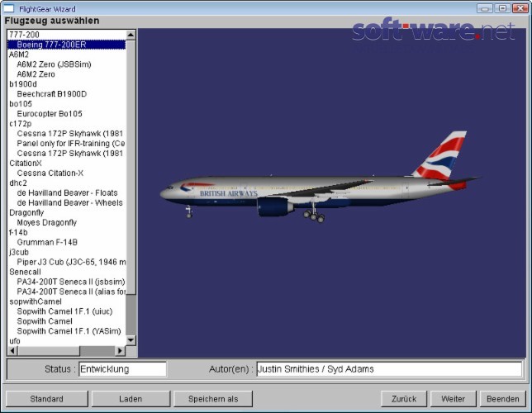Choose PA34-200T Seneca II (jsbsim)
The width and height of the screenshot is (532, 413).
pyautogui.click(x=66, y=282)
